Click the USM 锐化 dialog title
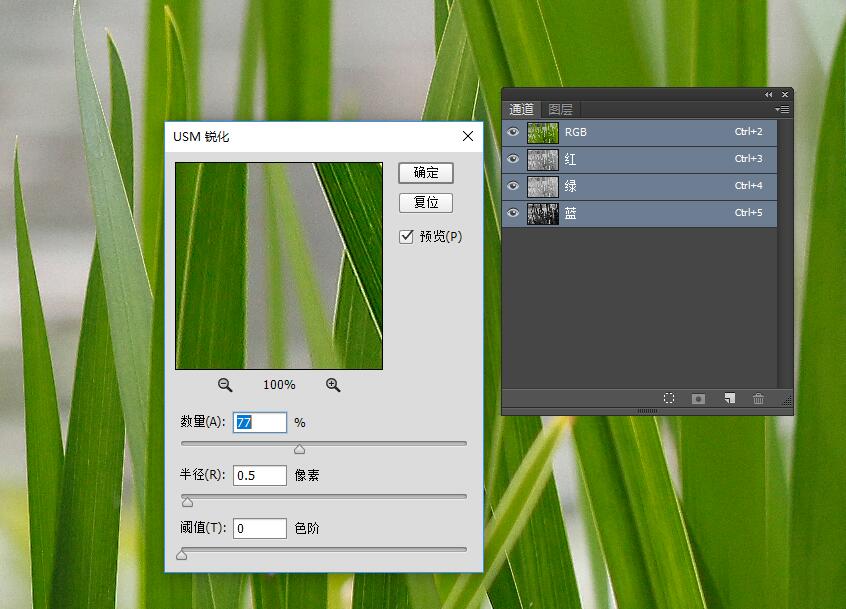The height and width of the screenshot is (609, 846). tap(201, 136)
